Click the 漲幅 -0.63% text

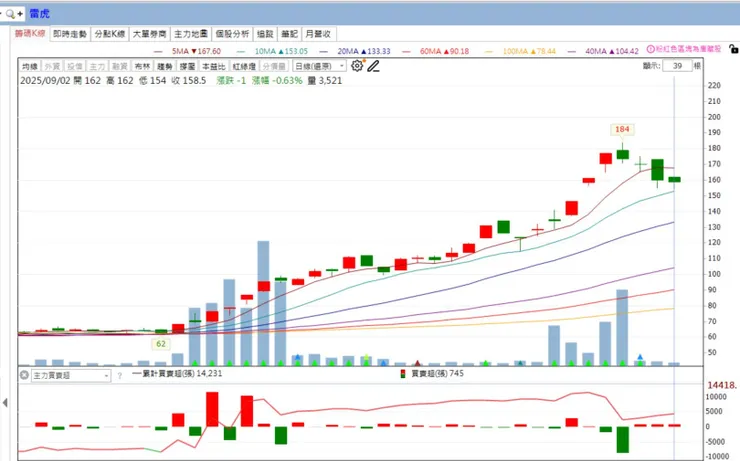[277, 80]
